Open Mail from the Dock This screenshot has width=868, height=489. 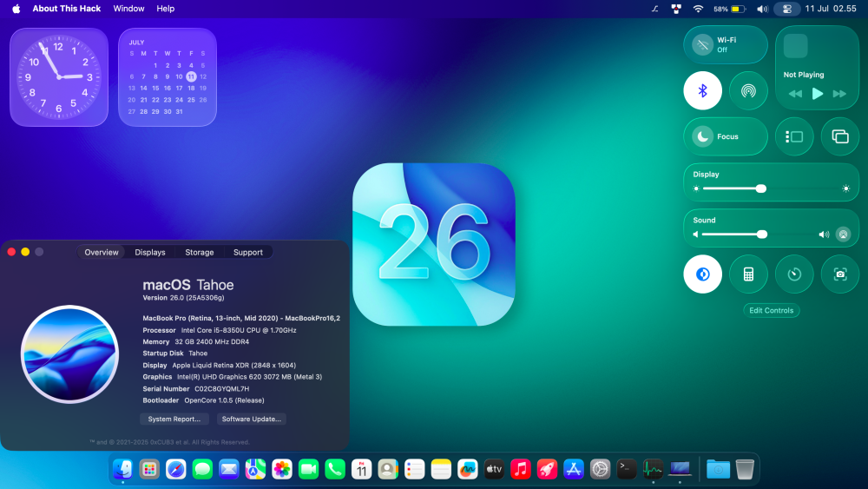228,469
